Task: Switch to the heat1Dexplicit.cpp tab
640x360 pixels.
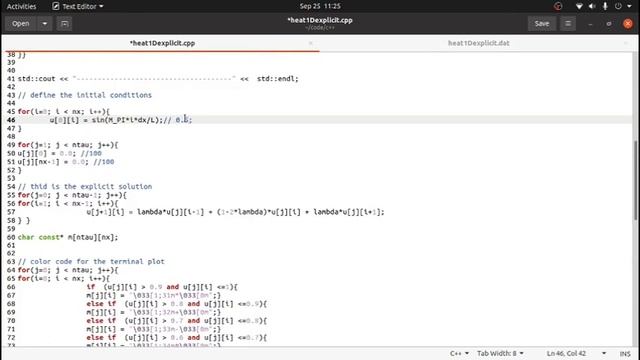Action: (x=162, y=43)
